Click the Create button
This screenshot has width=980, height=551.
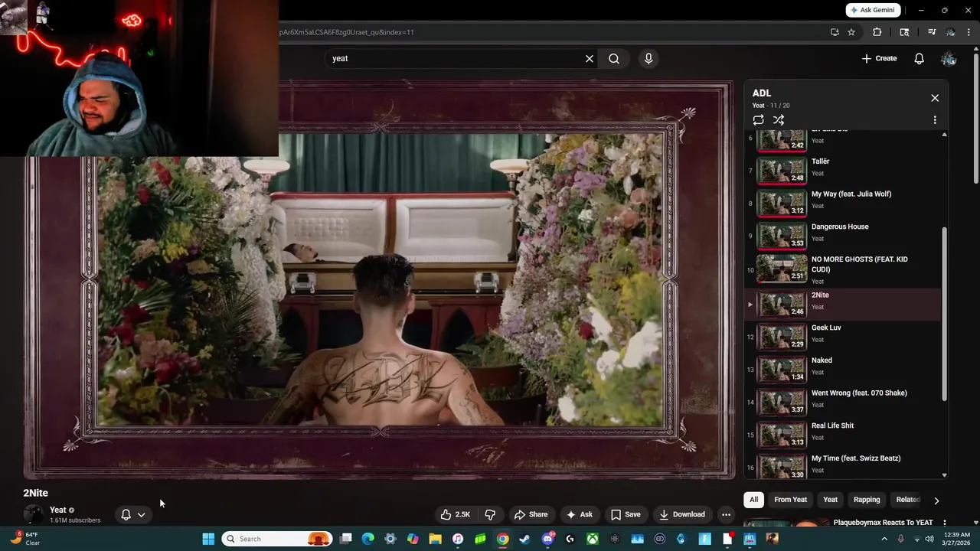tap(879, 58)
